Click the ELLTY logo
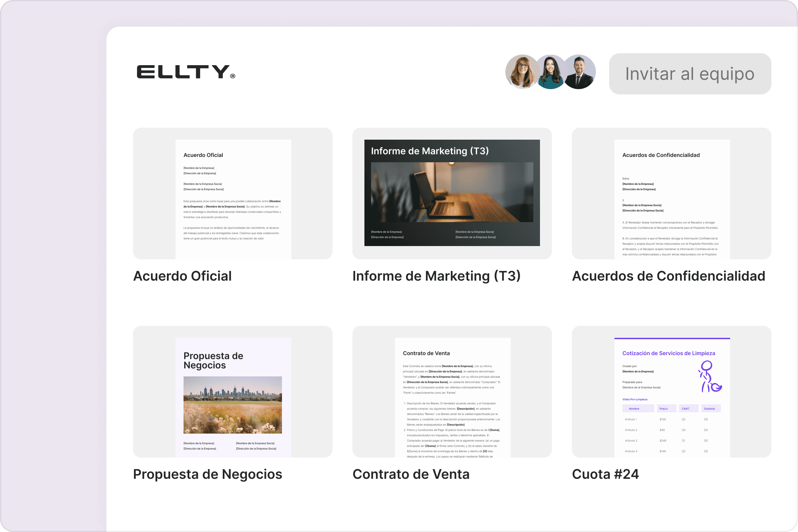Image resolution: width=798 pixels, height=532 pixels. tap(186, 72)
